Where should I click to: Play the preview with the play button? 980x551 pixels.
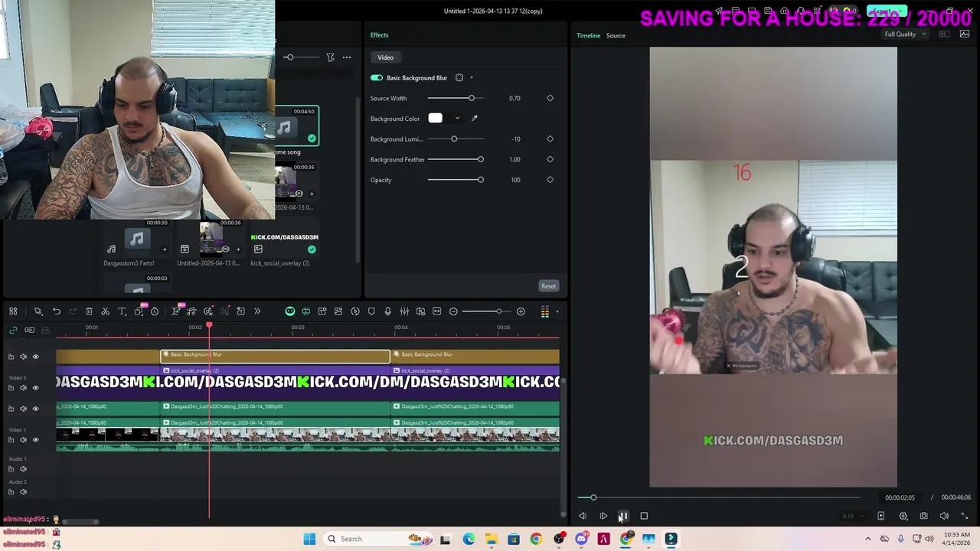click(x=603, y=517)
